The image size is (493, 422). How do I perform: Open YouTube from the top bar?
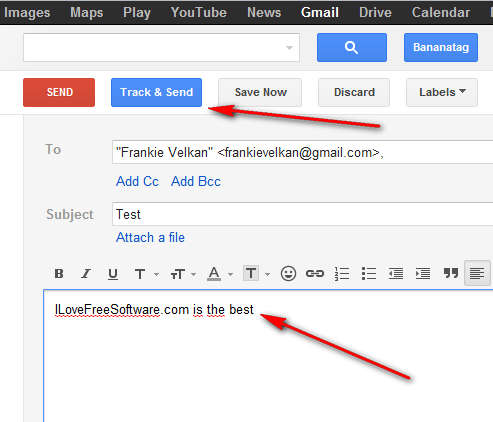pos(199,13)
